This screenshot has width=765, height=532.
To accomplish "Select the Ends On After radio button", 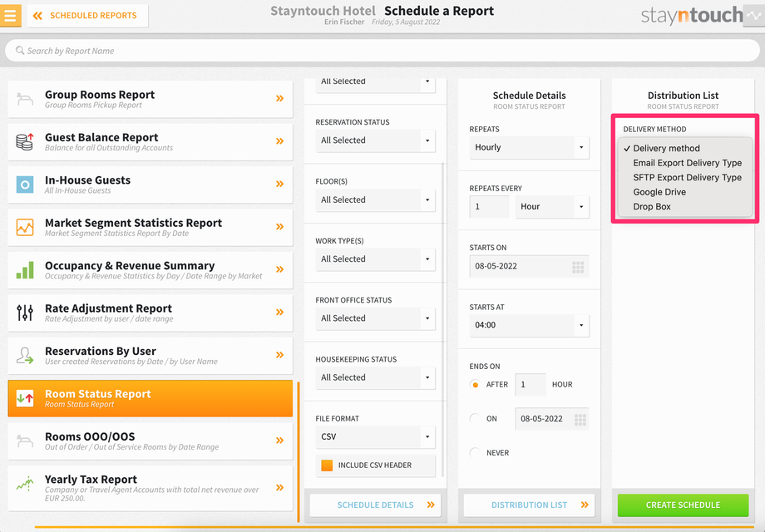I will (475, 385).
